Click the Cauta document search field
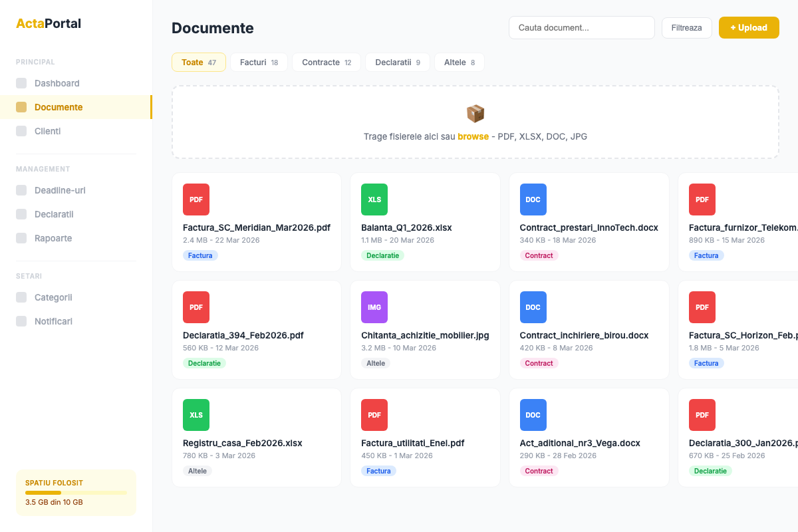Screen dimensions: 798x532 (581, 27)
